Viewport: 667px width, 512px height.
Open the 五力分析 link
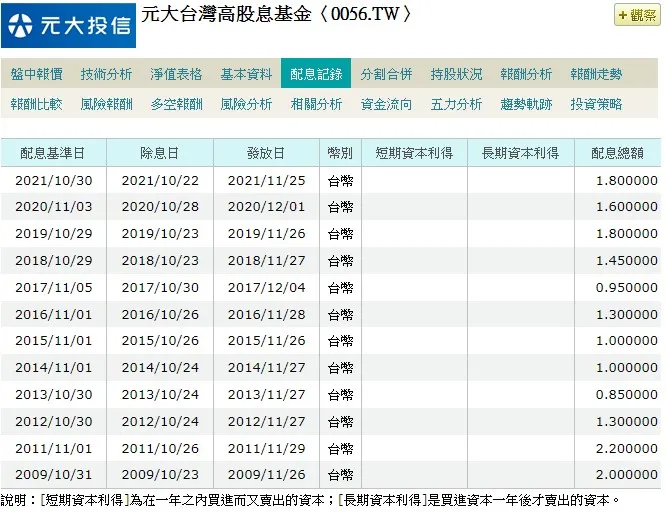click(456, 104)
